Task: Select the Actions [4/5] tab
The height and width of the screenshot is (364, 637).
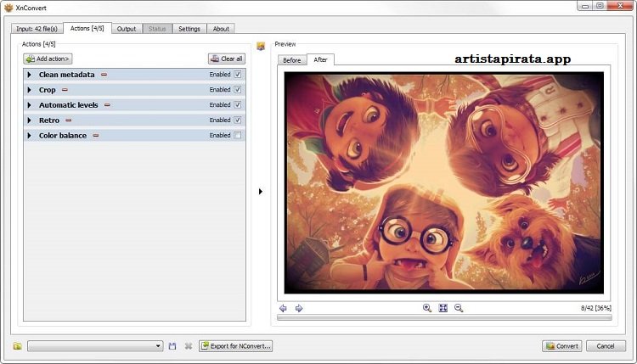Action: 87,28
